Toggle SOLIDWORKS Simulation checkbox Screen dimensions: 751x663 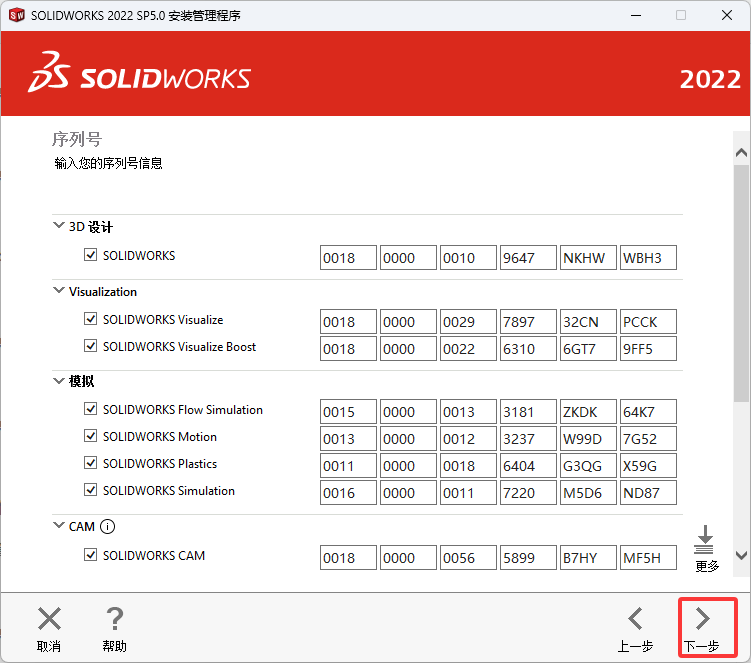click(91, 490)
